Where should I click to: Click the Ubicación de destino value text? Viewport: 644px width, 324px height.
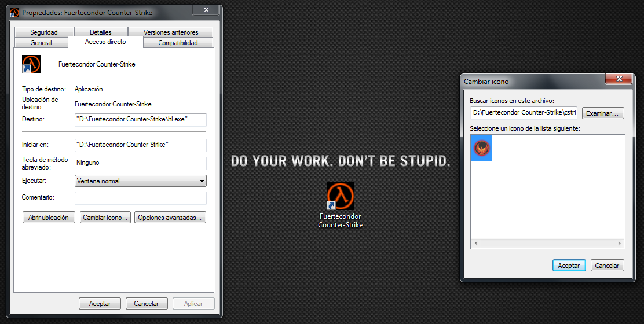pyautogui.click(x=113, y=104)
